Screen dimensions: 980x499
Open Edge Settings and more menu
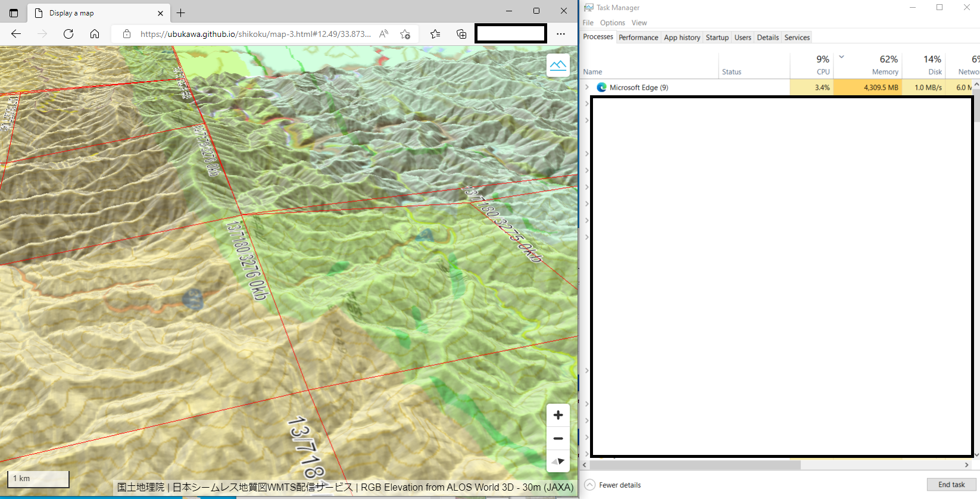click(x=561, y=34)
